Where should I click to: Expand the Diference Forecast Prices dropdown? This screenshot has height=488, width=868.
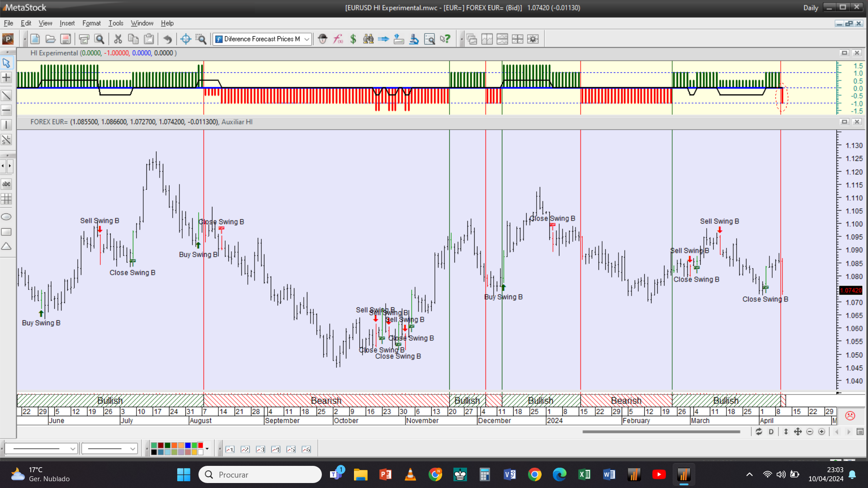coord(307,39)
